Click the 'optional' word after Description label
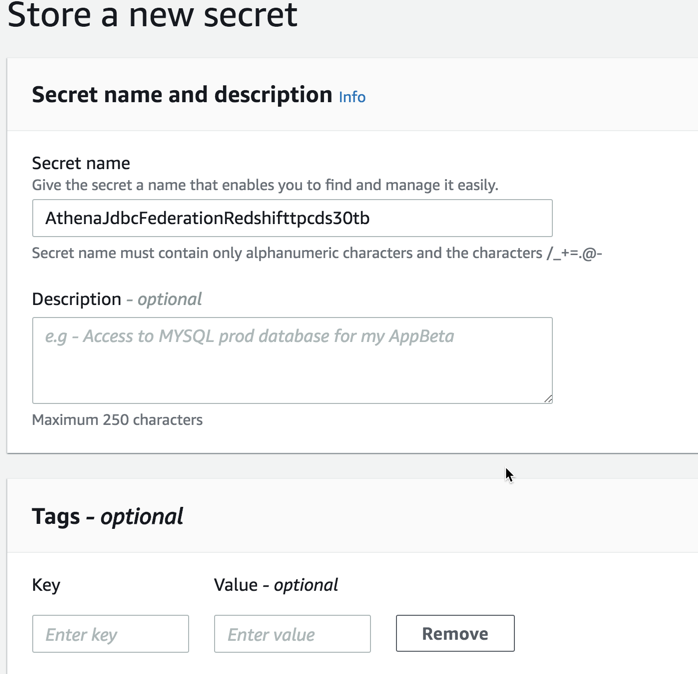The width and height of the screenshot is (698, 674). tap(170, 299)
